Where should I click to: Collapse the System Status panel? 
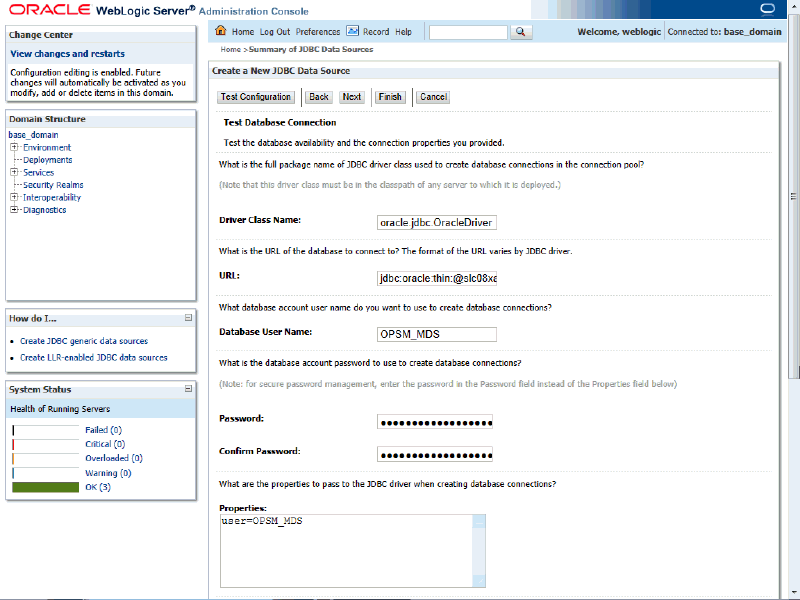point(188,389)
